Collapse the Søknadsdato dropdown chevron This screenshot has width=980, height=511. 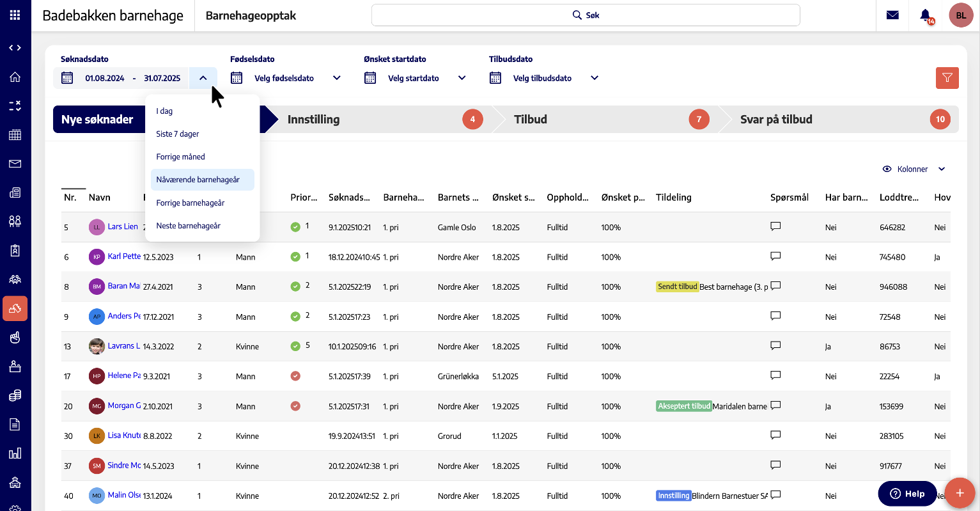[x=203, y=78]
